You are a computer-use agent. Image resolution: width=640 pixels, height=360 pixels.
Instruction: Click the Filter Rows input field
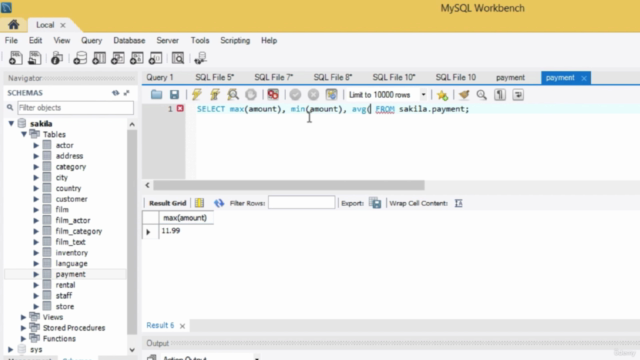[301, 203]
